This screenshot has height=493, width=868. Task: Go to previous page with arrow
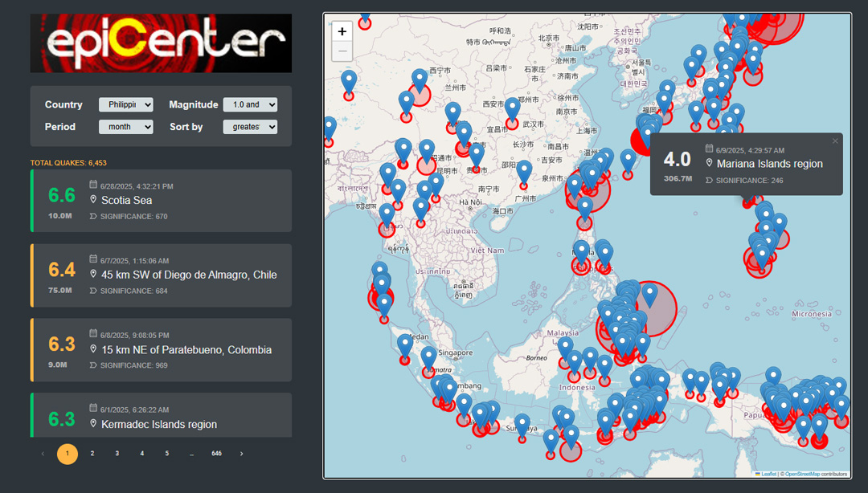43,454
